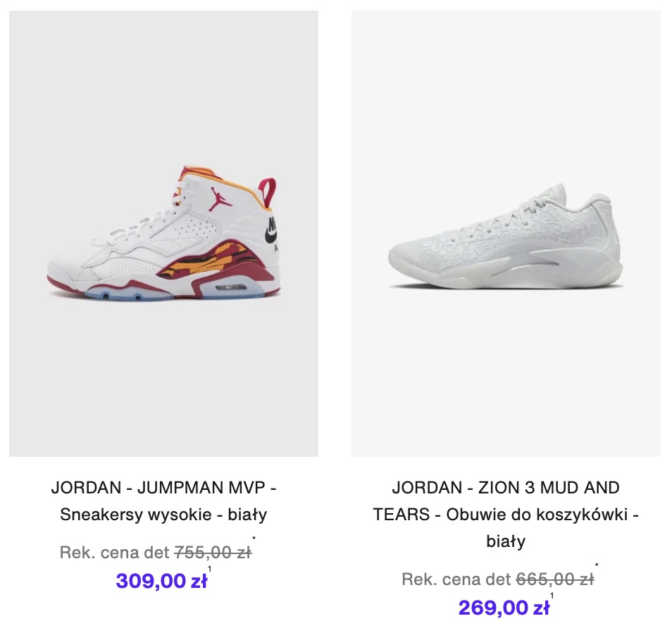The image size is (672, 633).
Task: Click the 269,00 zł sale price
Action: tap(504, 608)
